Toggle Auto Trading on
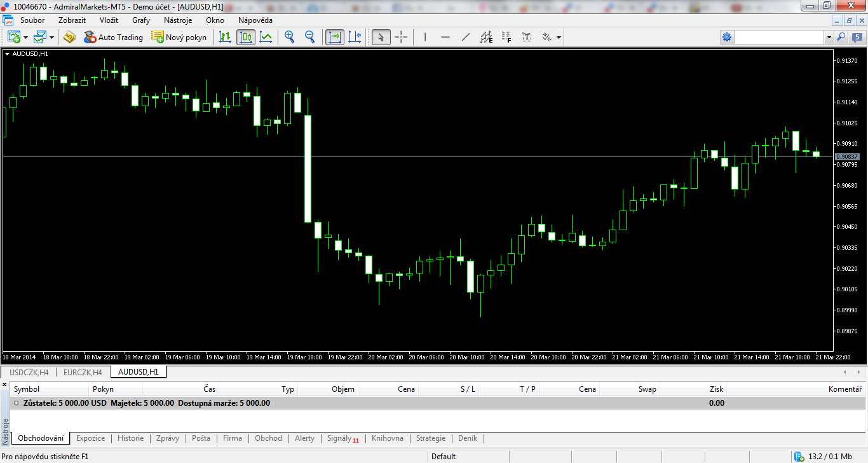 (114, 37)
